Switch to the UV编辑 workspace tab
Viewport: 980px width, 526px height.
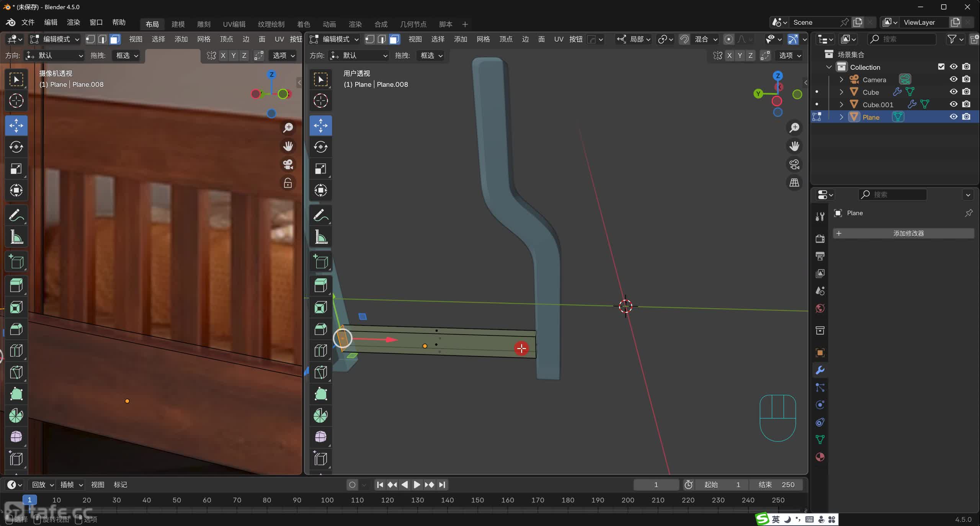click(234, 24)
